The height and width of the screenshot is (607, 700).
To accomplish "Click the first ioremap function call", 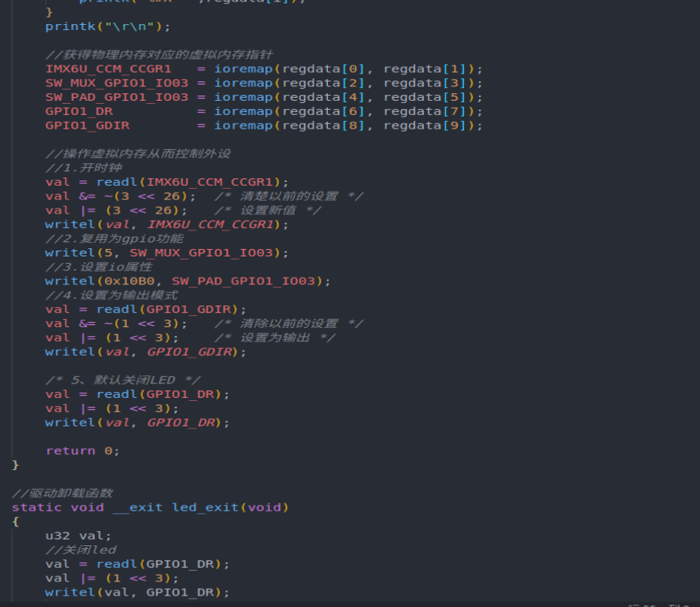I will 243,68.
